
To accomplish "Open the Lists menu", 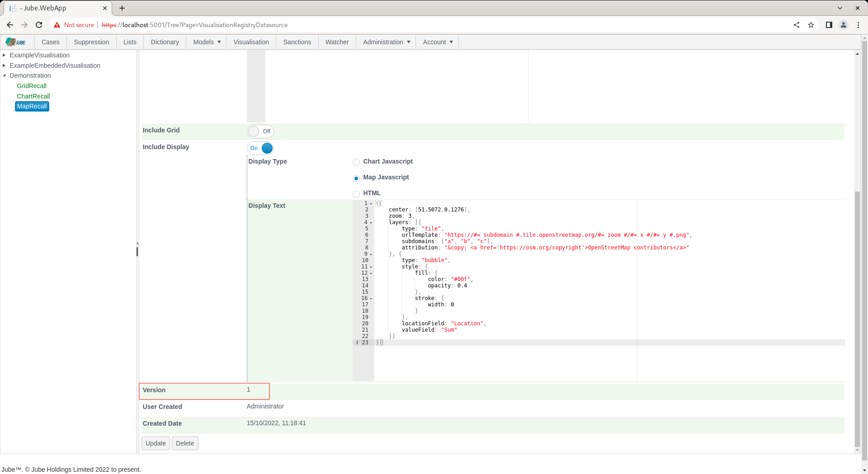I will [x=130, y=42].
